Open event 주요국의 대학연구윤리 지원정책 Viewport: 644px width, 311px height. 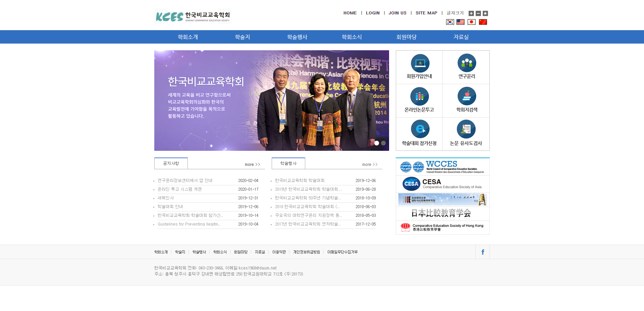pos(309,215)
